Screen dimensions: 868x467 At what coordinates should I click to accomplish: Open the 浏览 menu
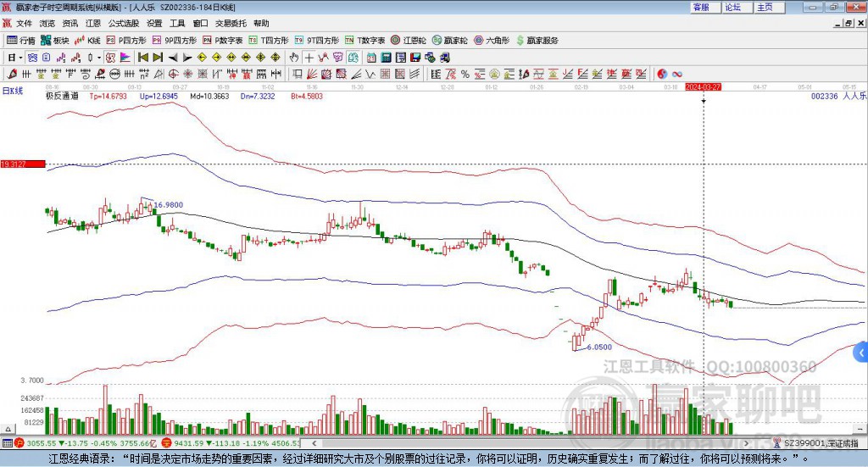tap(47, 23)
